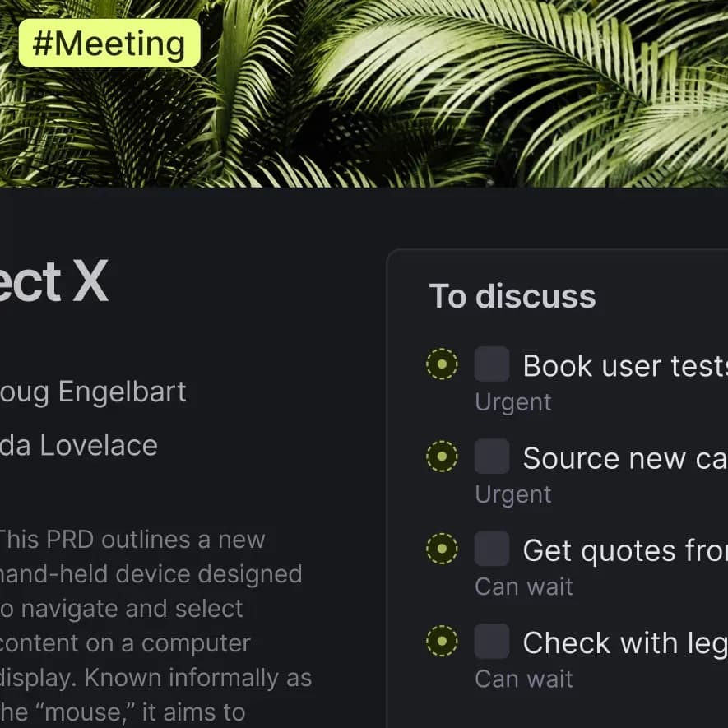Mark the "Get quotes" task complete via its checkbox
728x728 pixels.
click(492, 549)
